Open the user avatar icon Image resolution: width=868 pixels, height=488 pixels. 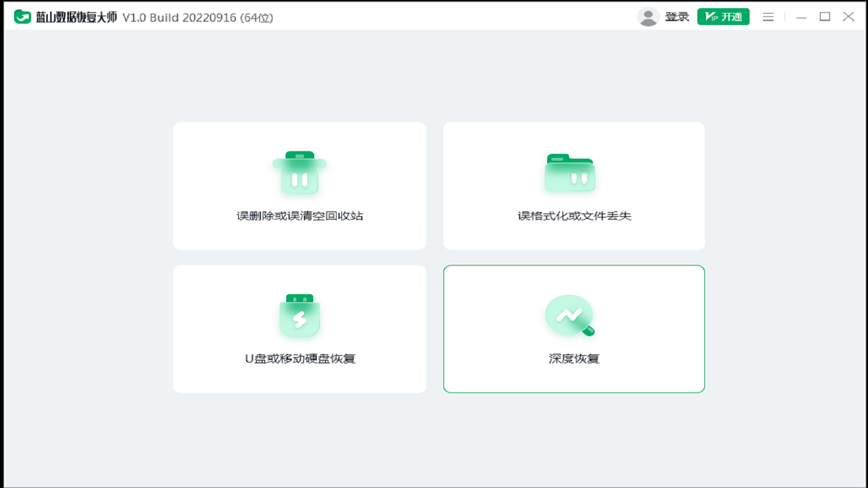point(648,16)
